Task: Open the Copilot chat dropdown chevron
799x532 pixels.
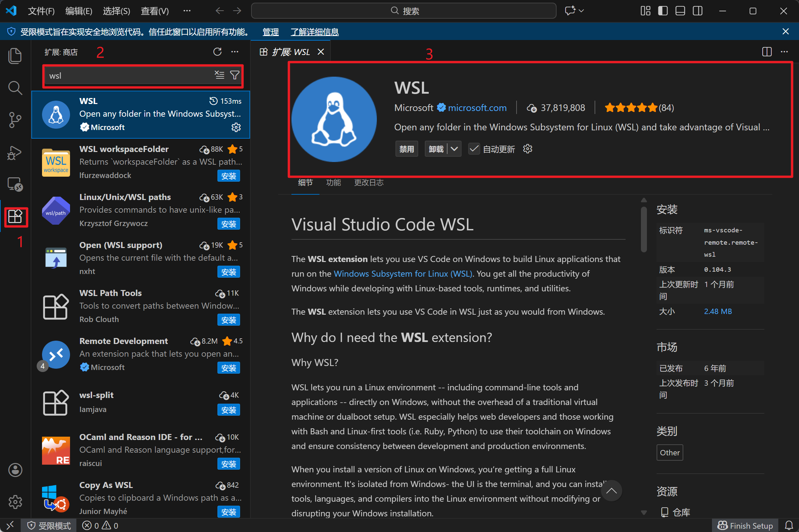Action: (581, 11)
